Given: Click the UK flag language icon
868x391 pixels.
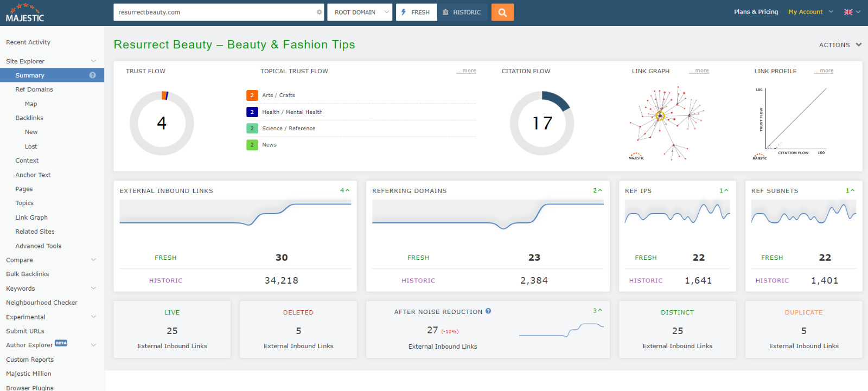Looking at the screenshot, I should click(x=848, y=12).
